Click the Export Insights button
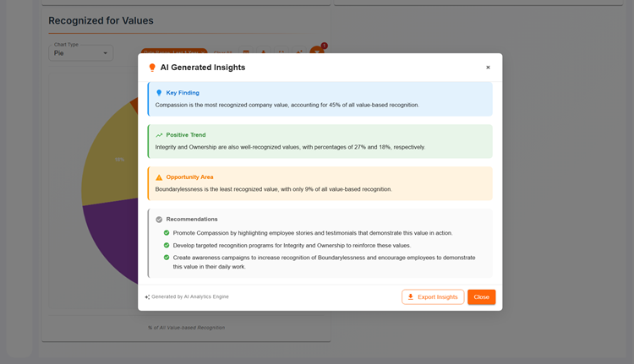The image size is (634, 364). tap(433, 297)
